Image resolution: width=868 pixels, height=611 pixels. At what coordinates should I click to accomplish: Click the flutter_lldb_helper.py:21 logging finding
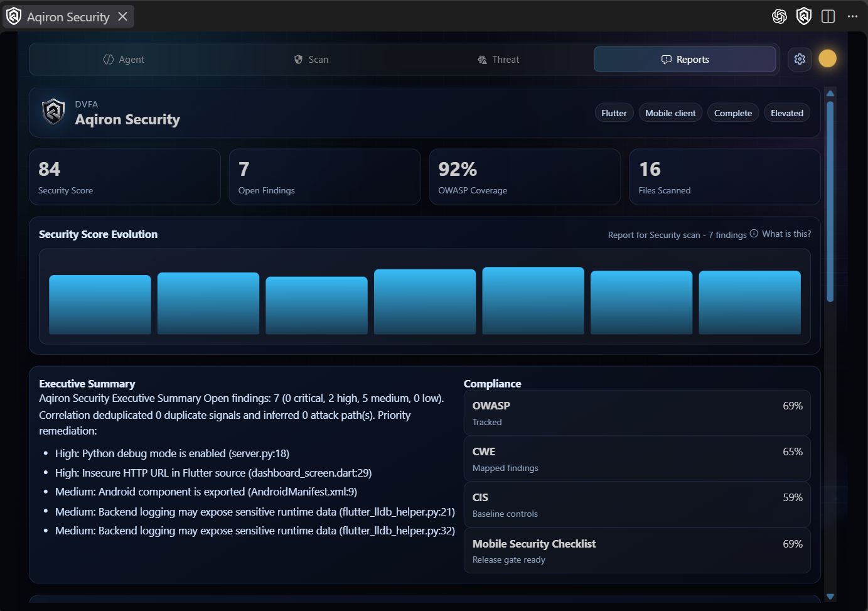coord(255,512)
